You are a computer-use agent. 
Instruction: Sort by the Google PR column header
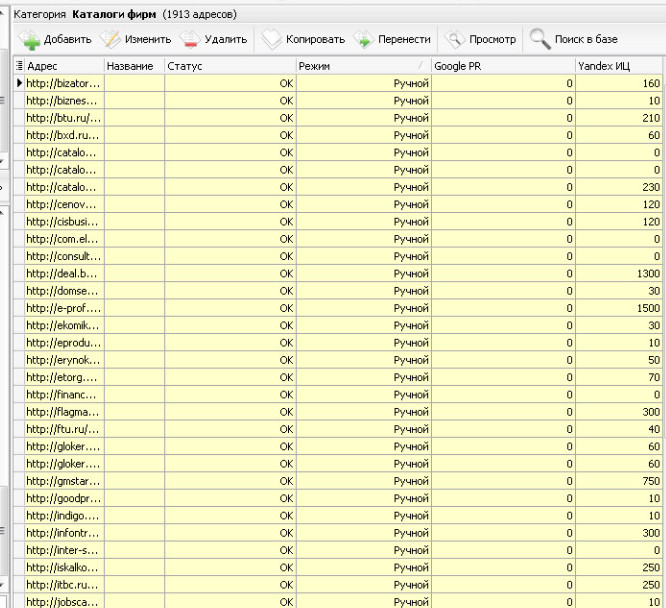pos(503,66)
